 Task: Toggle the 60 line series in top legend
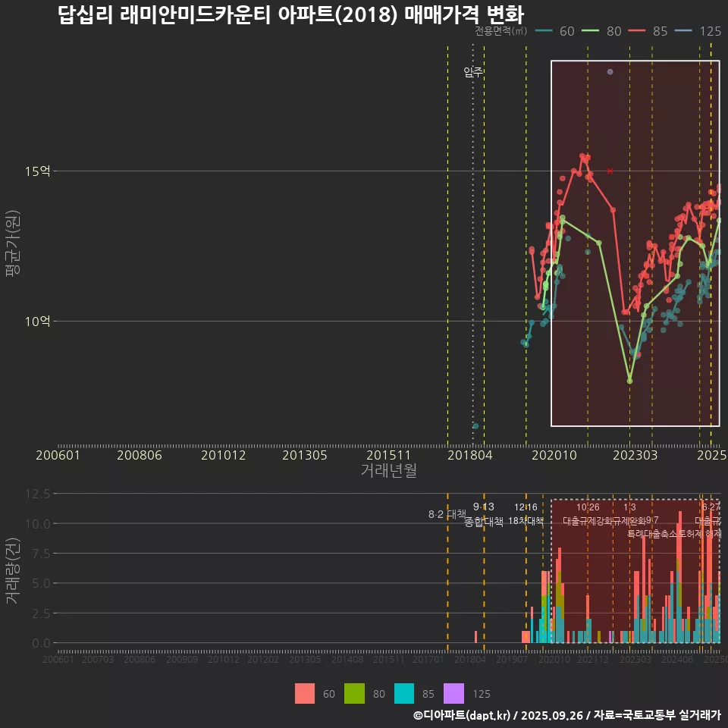tap(554, 31)
